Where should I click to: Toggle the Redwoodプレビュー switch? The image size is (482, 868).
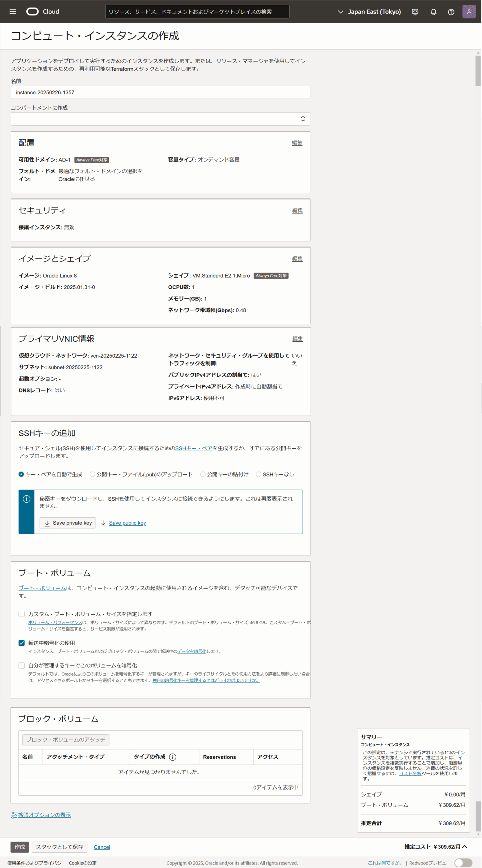[463, 863]
